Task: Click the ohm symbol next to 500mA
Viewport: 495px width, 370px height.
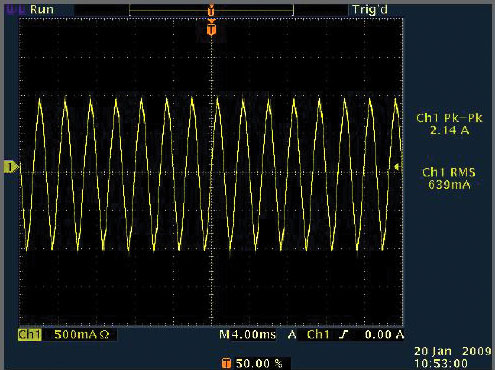Action: coord(104,334)
